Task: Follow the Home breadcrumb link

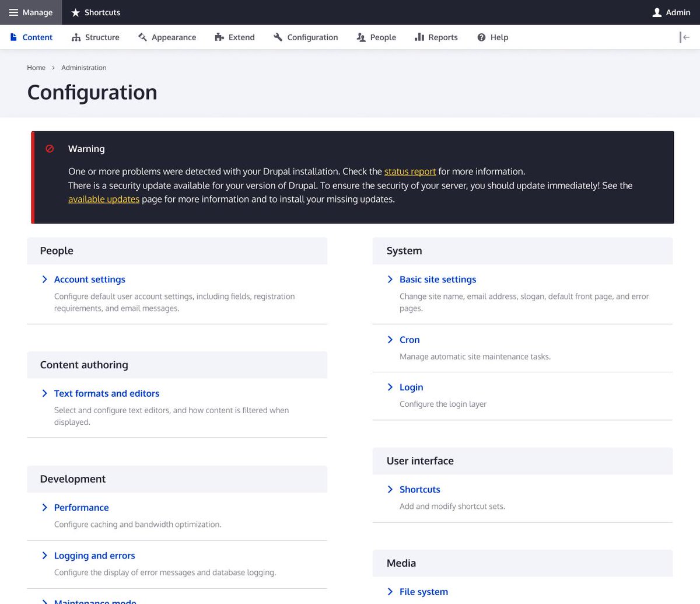Action: tap(36, 68)
